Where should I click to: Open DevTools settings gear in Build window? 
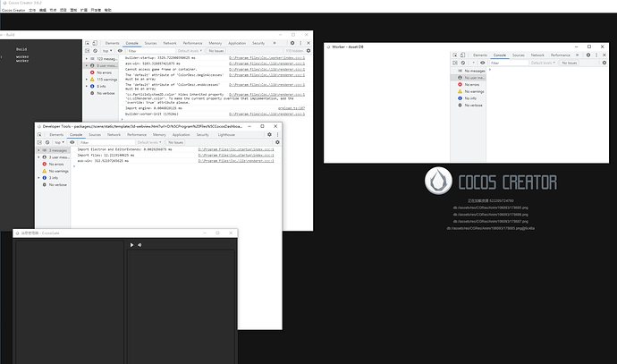coord(292,43)
